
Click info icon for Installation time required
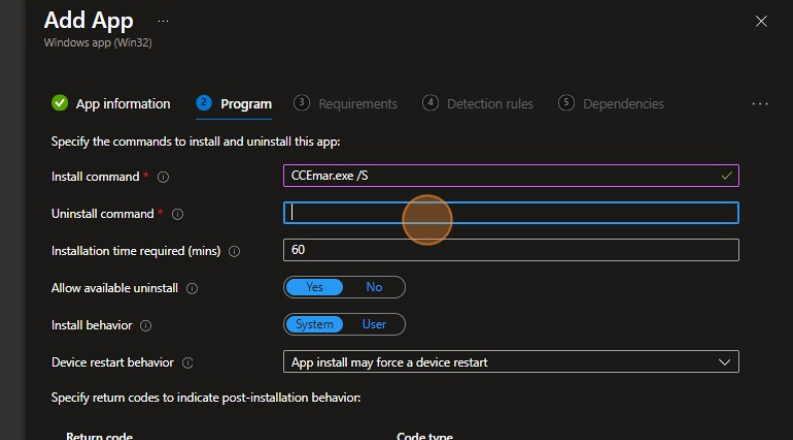click(234, 251)
